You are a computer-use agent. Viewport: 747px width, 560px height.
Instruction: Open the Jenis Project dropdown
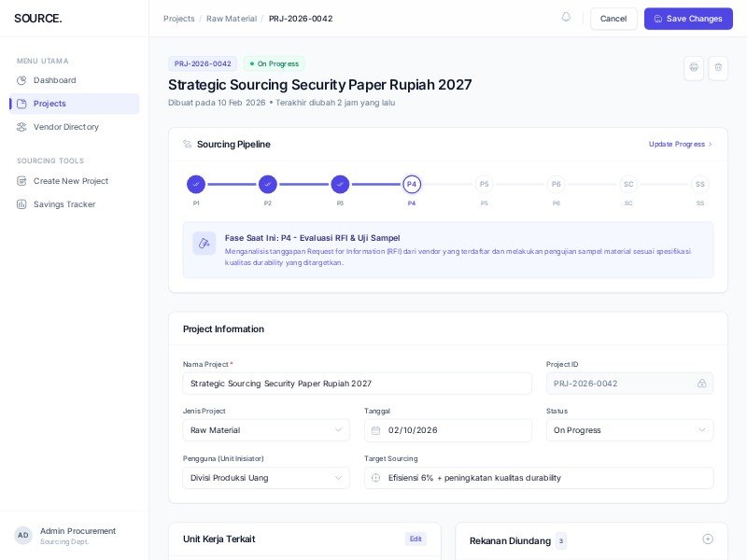[x=266, y=430]
